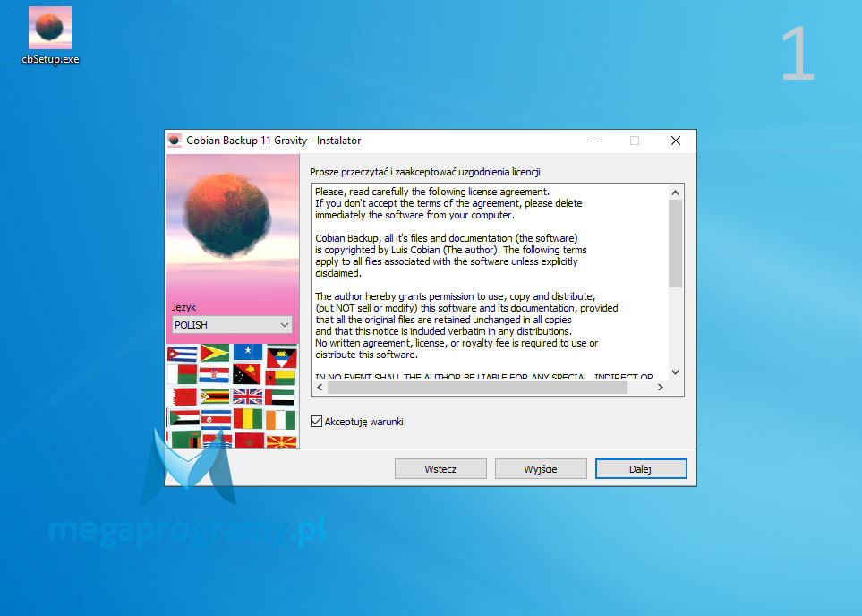Click the line 'No written agreement, license, or royalty fee'

click(x=457, y=343)
